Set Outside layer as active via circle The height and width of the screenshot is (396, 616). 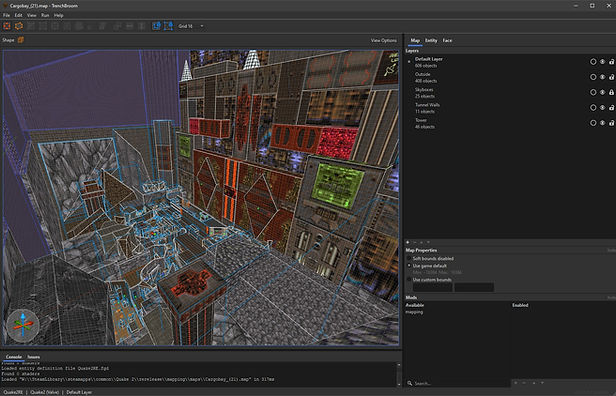[x=593, y=77]
